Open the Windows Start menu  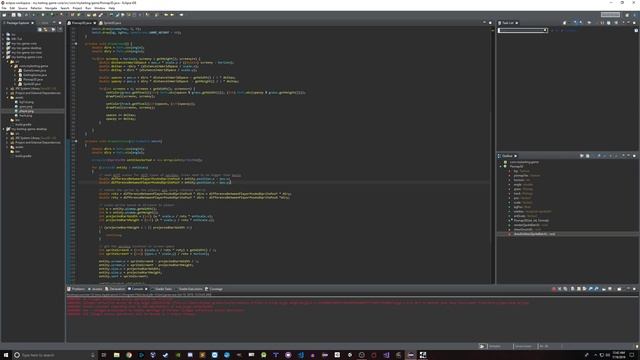[x=6, y=355]
